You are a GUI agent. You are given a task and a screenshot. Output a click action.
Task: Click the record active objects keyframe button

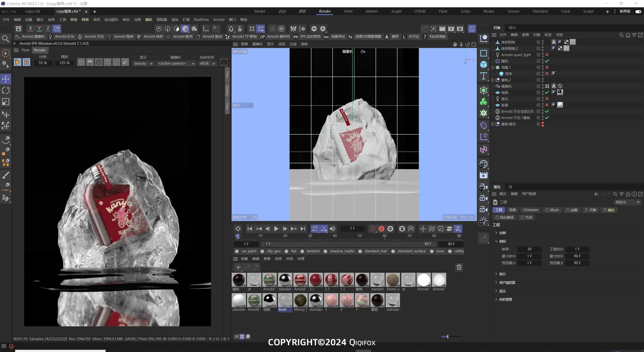click(373, 229)
